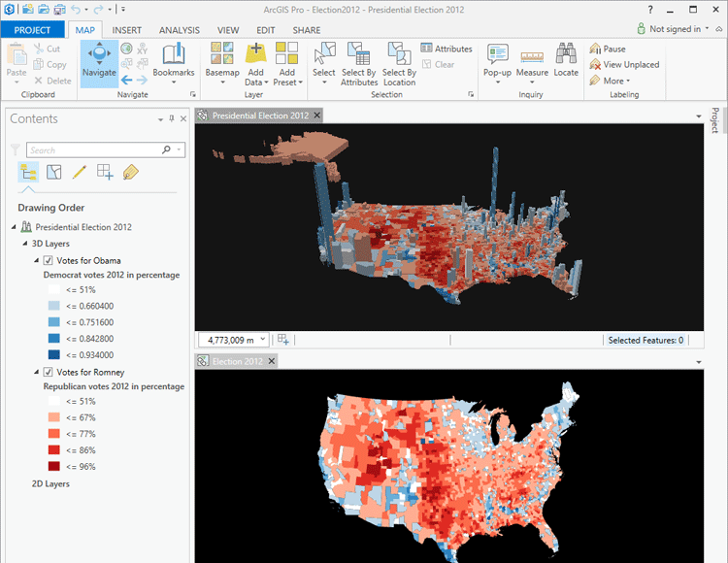Open the Bookmarks gallery
728x563 pixels.
pyautogui.click(x=173, y=64)
